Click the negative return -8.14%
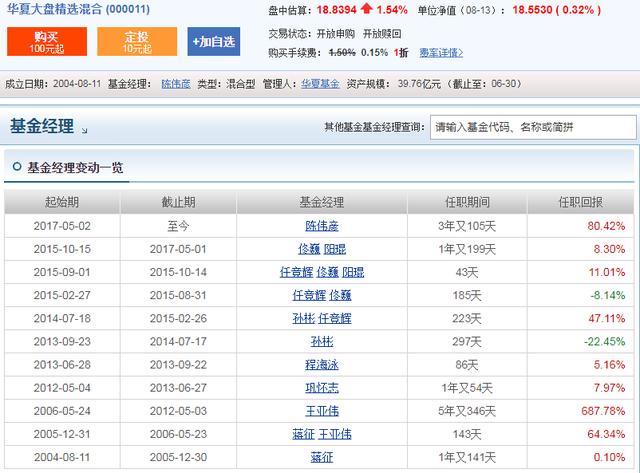The height and width of the screenshot is (473, 640). [607, 295]
